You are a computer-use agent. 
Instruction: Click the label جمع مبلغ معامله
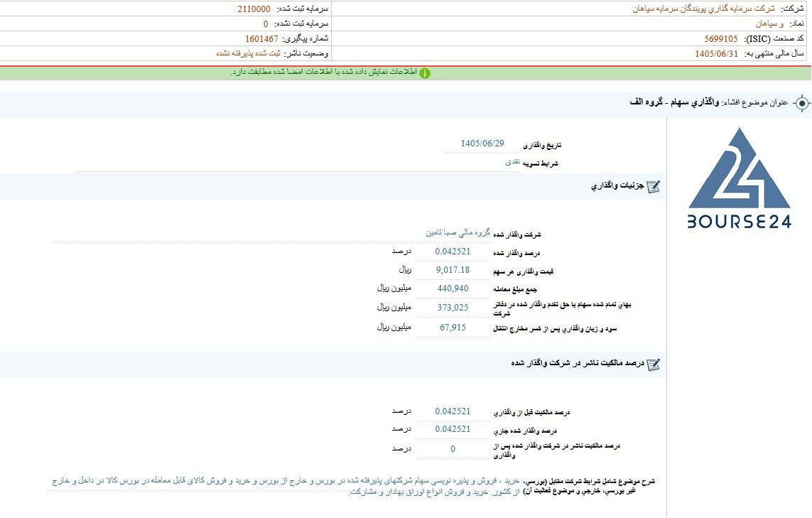click(x=515, y=290)
